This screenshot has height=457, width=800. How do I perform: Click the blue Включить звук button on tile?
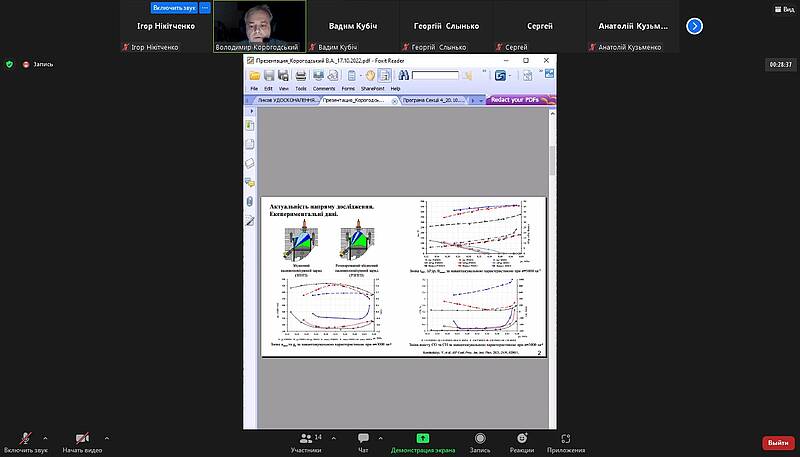click(174, 7)
